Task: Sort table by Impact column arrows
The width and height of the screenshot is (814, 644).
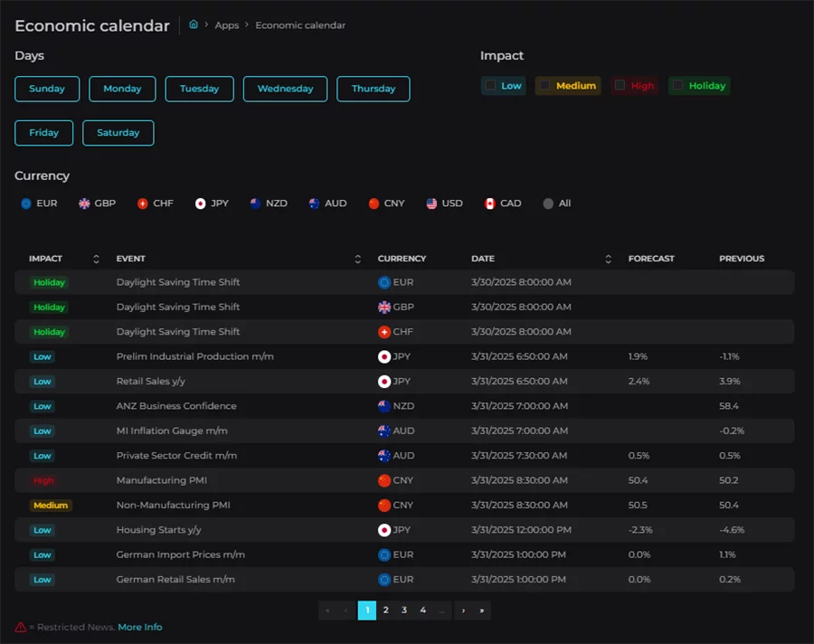Action: [96, 259]
